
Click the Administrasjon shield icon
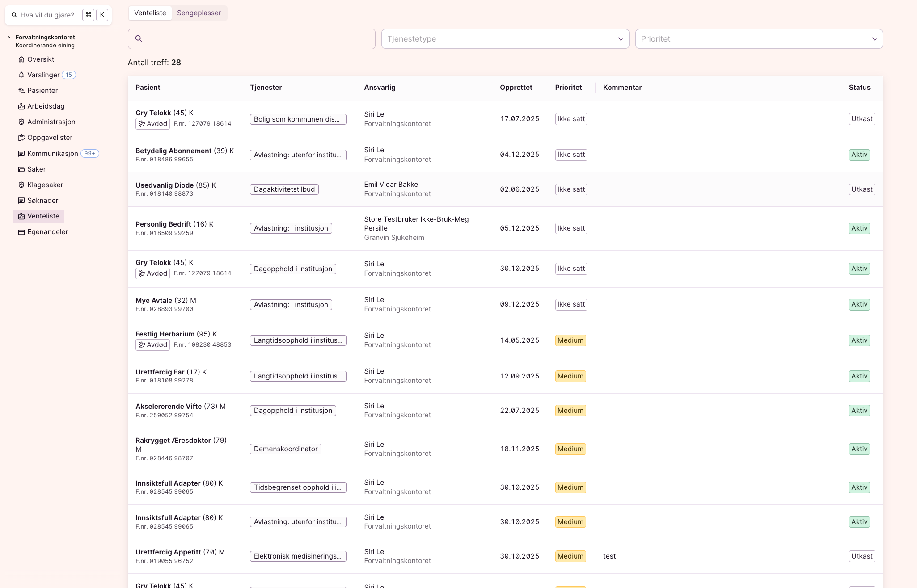point(21,122)
